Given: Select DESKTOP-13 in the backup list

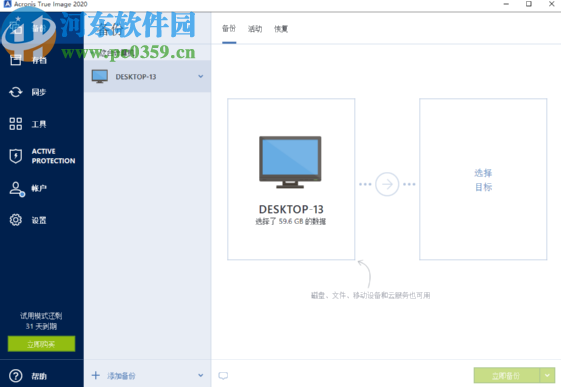Looking at the screenshot, I should pyautogui.click(x=147, y=76).
